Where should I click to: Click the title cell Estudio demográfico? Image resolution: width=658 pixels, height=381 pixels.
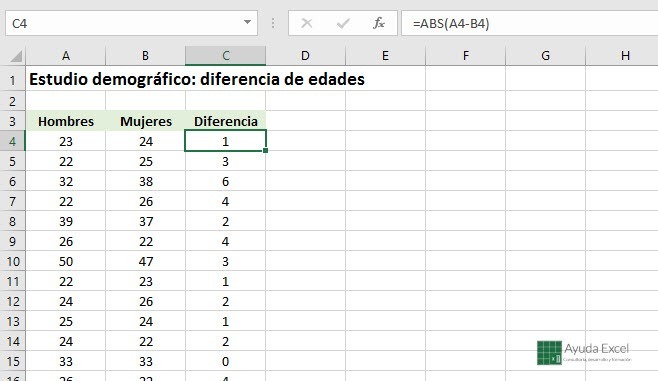click(x=197, y=79)
